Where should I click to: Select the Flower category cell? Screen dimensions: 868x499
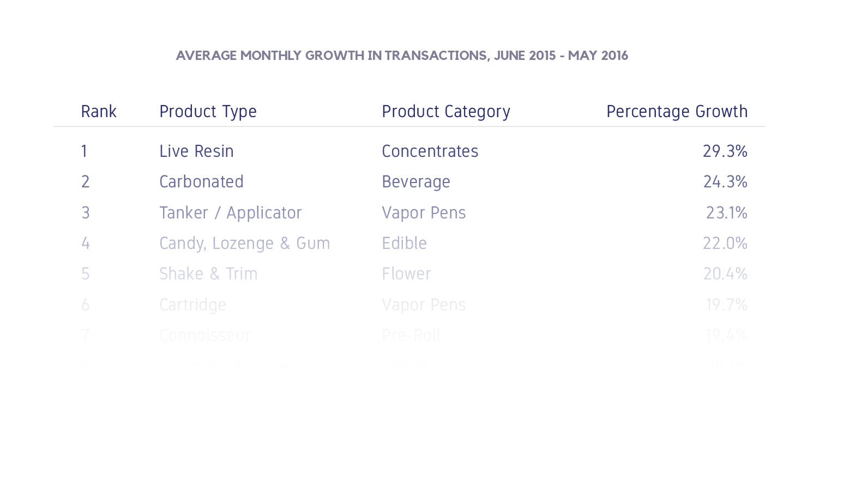tap(406, 273)
